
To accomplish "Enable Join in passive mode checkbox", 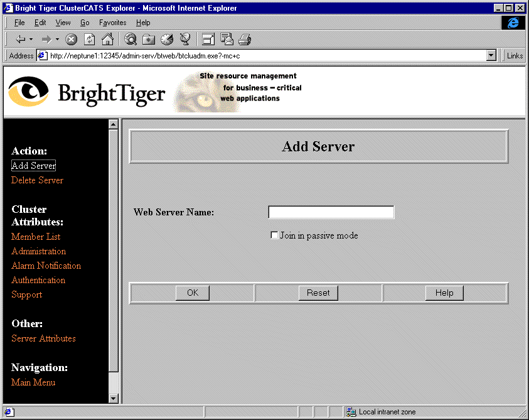I will pos(274,235).
